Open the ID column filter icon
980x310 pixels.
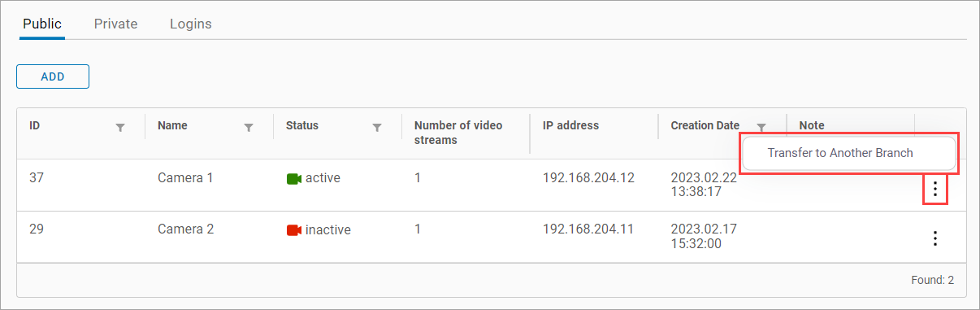coord(120,128)
